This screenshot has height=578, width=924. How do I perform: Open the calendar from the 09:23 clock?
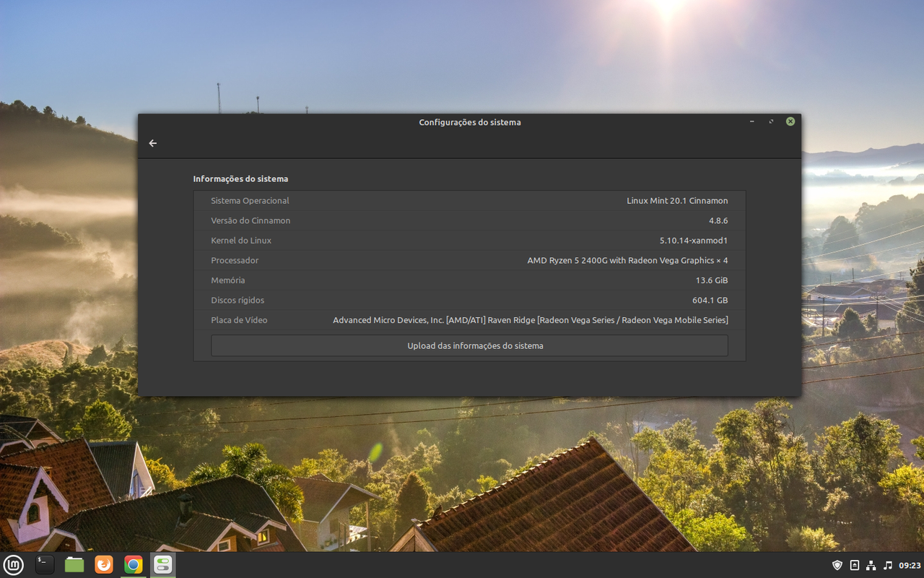pyautogui.click(x=910, y=565)
